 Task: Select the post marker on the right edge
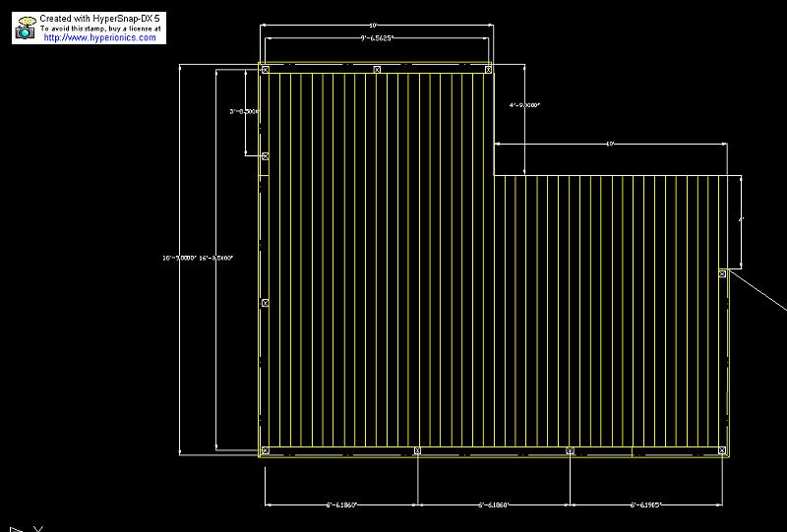coord(722,273)
